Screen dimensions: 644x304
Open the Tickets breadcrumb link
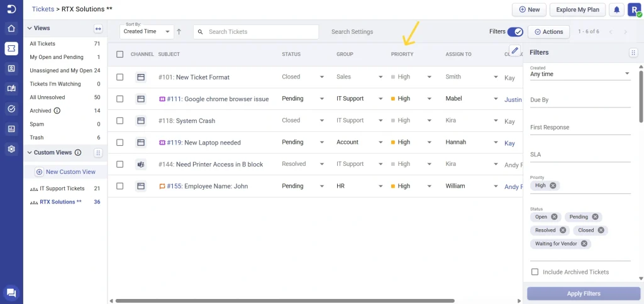[x=43, y=9]
